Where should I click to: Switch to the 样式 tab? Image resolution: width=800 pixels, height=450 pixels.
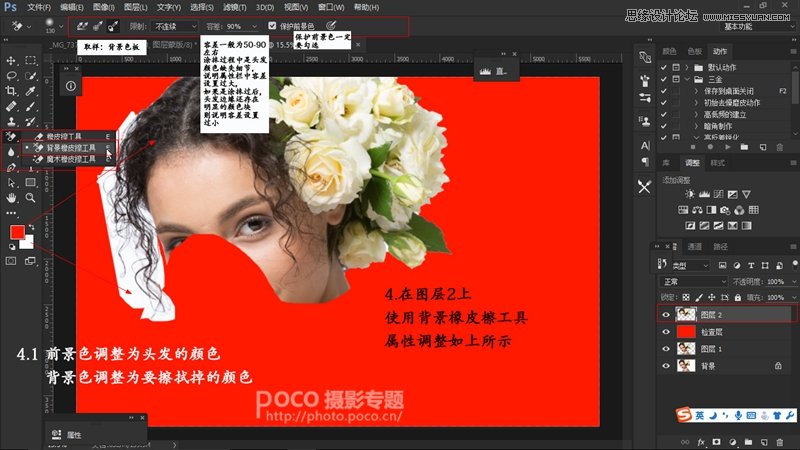717,163
